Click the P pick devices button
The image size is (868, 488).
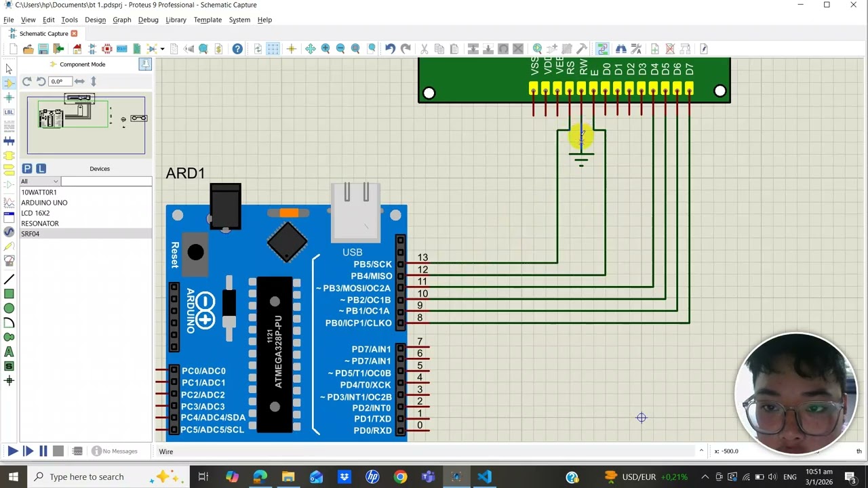27,168
